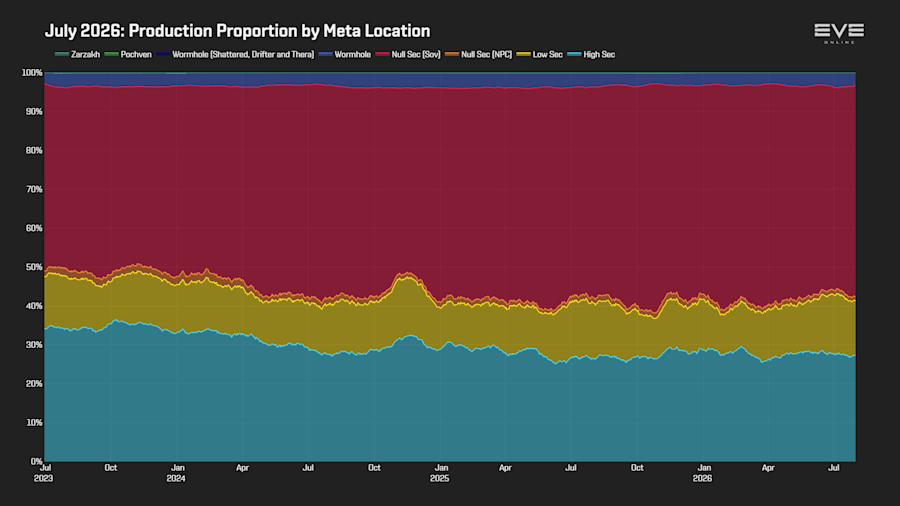Click the 0% y-axis label
The image size is (900, 506).
[x=36, y=461]
